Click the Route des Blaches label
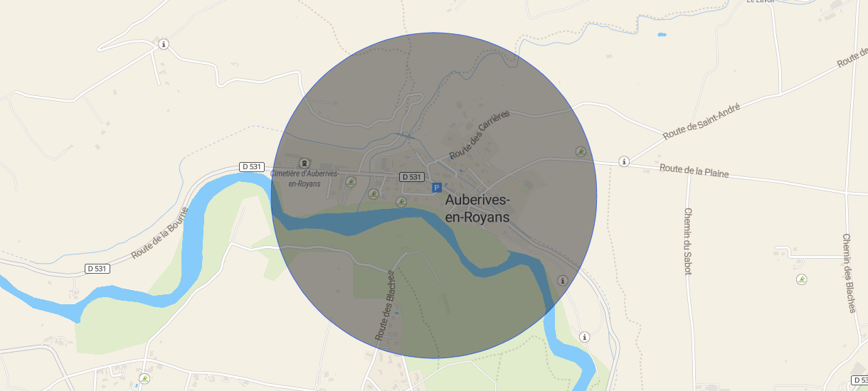The height and width of the screenshot is (391, 868). click(385, 305)
